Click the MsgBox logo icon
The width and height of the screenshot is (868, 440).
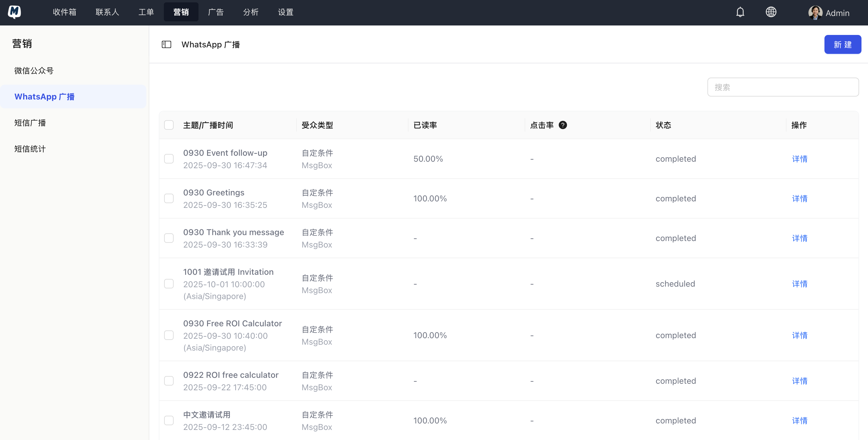pos(15,12)
